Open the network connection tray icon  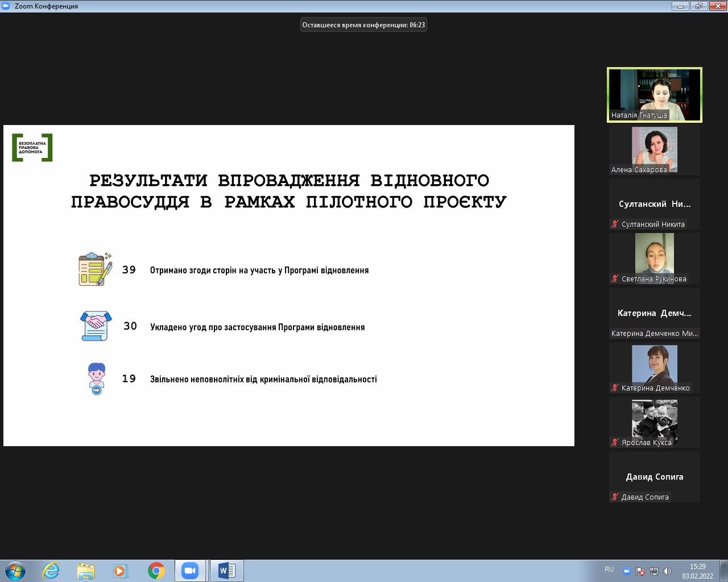click(654, 571)
